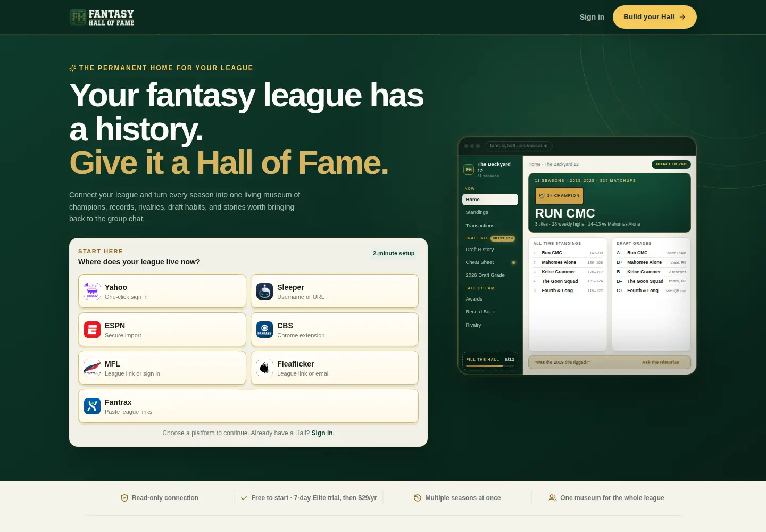This screenshot has height=532, width=766.
Task: Click the Ask the Historian link
Action: pos(663,362)
